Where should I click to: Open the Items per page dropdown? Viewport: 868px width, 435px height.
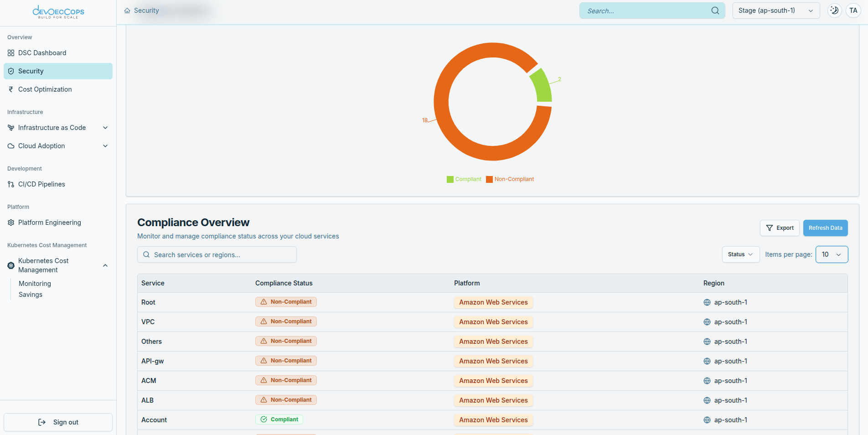click(832, 254)
